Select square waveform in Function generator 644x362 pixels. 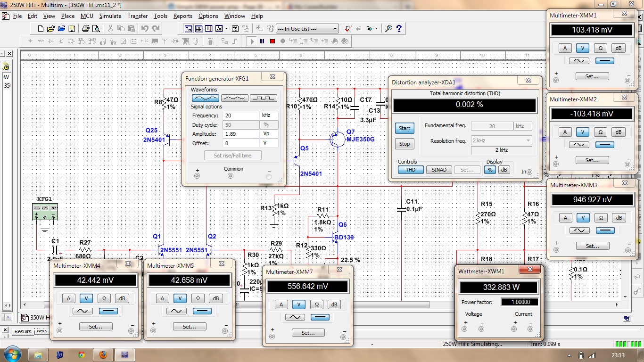click(264, 98)
